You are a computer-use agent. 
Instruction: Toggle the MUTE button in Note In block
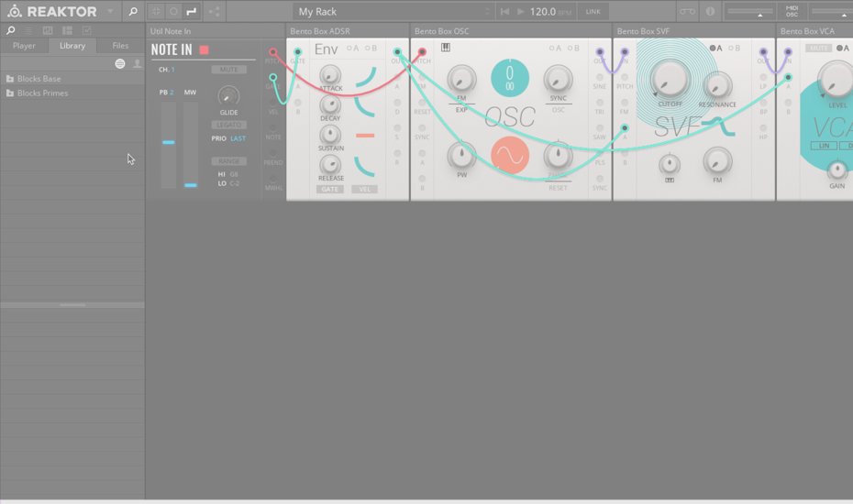tap(227, 70)
